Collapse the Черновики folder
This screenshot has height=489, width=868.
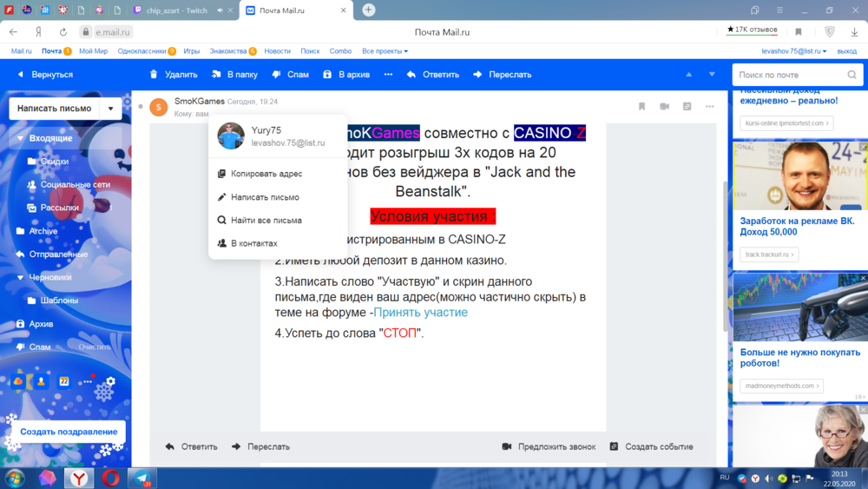(20, 277)
